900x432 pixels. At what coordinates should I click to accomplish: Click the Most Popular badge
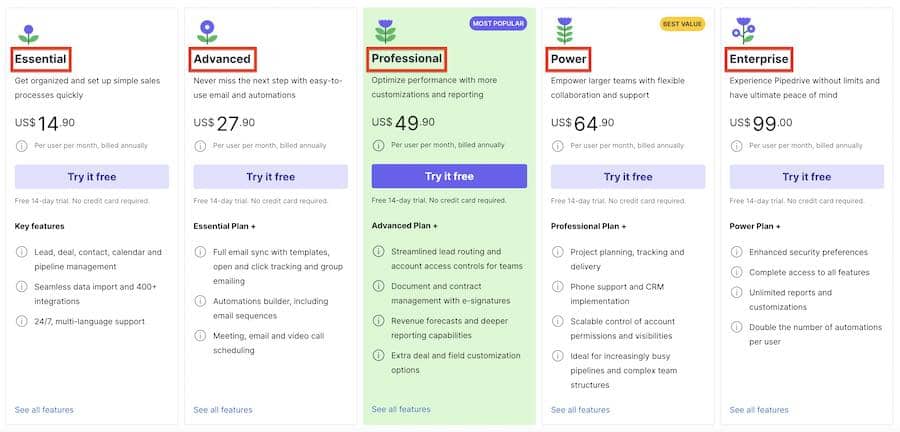(498, 24)
